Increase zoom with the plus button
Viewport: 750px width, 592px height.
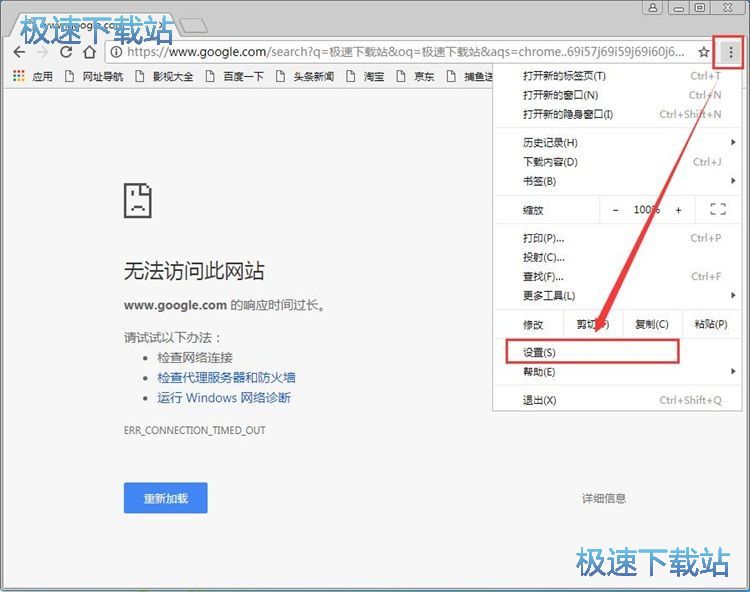(x=678, y=210)
